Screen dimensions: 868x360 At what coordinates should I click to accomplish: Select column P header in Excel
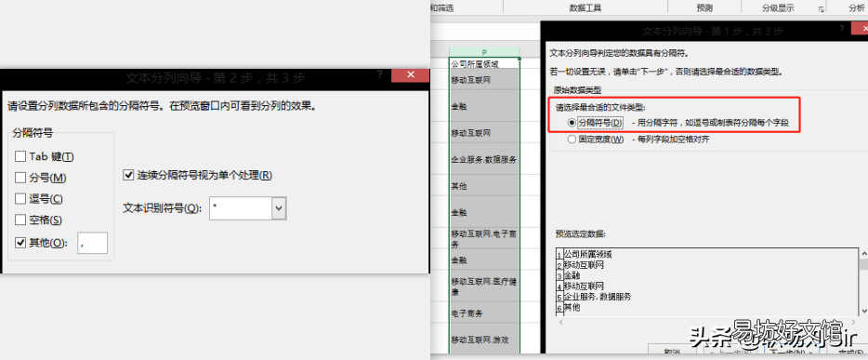[484, 52]
